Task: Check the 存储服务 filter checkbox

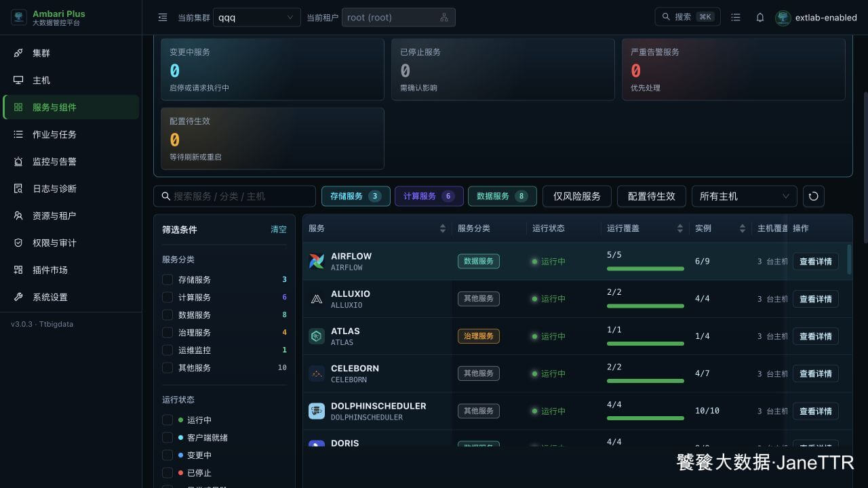Action: point(167,279)
